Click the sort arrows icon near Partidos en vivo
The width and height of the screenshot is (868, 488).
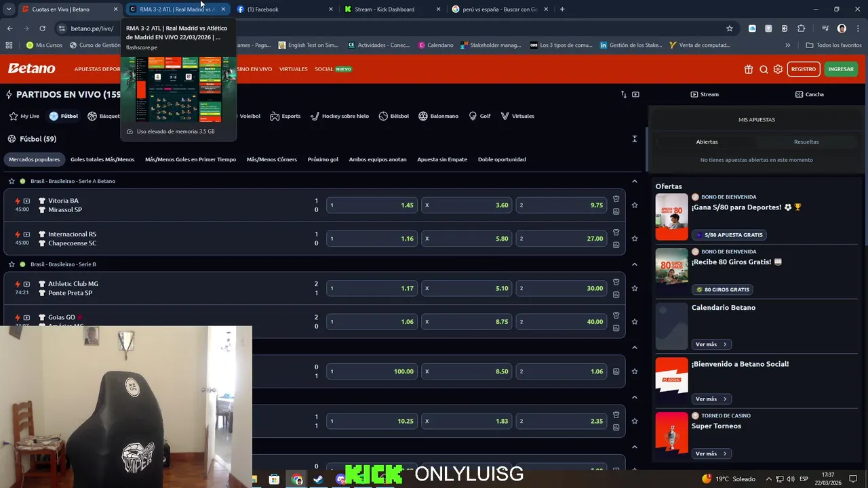pyautogui.click(x=623, y=94)
